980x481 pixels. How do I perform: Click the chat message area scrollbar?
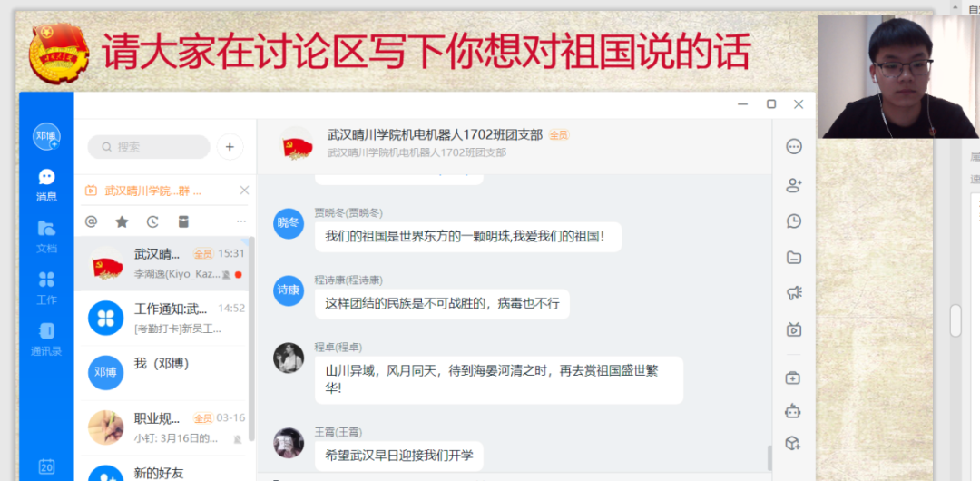tap(769, 457)
